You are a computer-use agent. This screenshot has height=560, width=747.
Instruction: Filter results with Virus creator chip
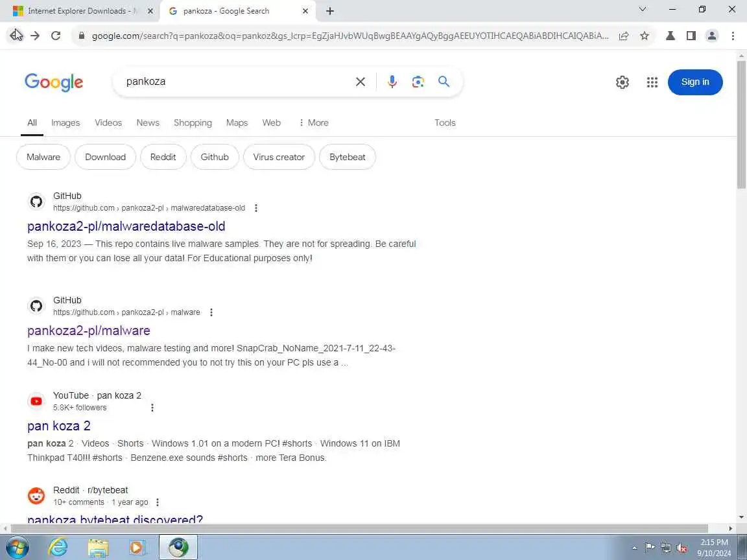279,157
